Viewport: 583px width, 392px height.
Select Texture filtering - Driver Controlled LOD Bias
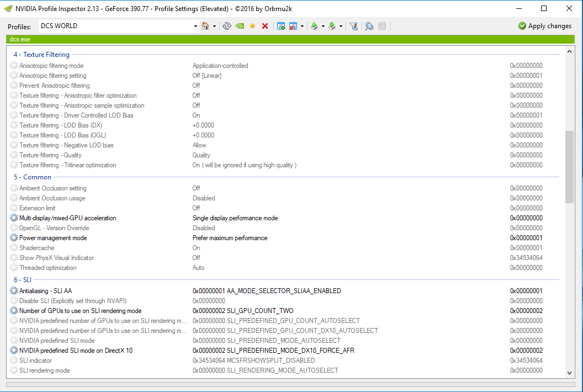[284, 115]
